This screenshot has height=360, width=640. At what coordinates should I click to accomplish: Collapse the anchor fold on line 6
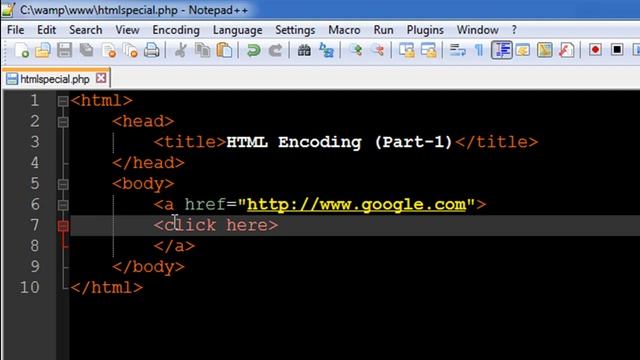[x=63, y=205]
